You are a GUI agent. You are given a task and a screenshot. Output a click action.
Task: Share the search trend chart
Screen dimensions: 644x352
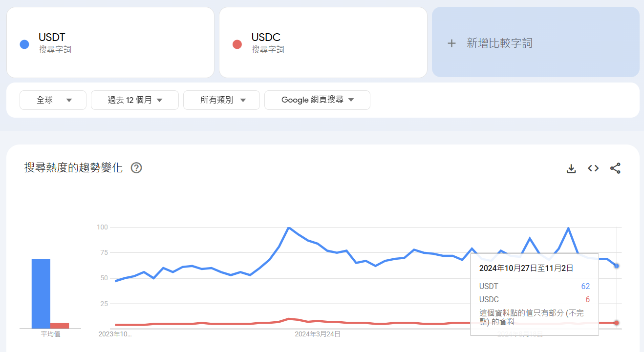[615, 168]
